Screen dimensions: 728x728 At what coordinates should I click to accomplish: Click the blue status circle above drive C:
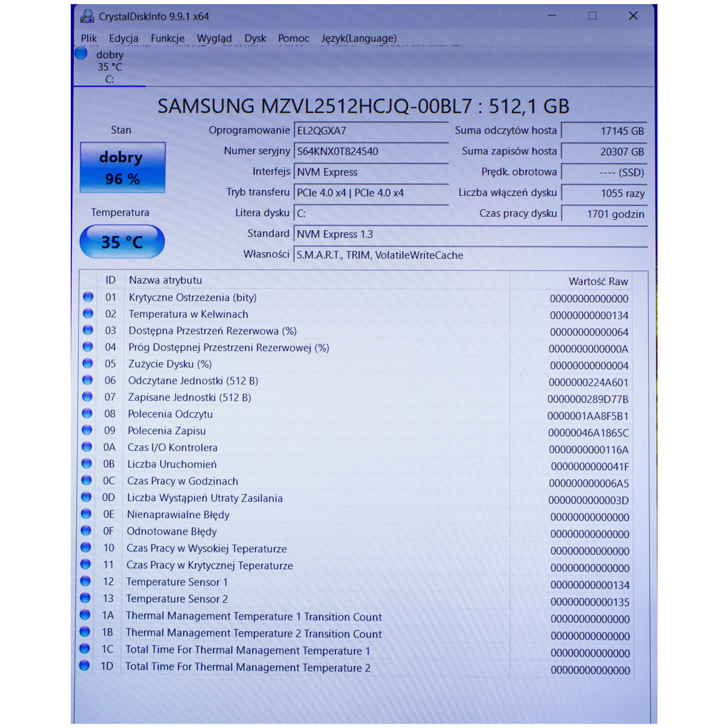click(81, 53)
